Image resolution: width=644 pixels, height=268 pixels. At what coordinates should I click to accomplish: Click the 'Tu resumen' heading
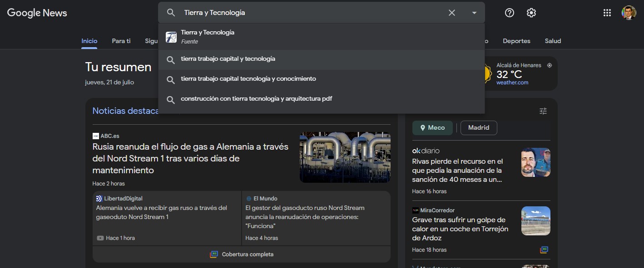pyautogui.click(x=119, y=67)
